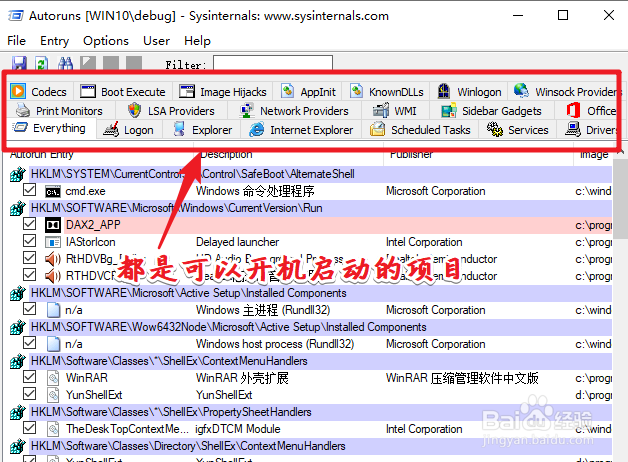This screenshot has width=628, height=462.
Task: Click the DAX2_APP Dolby icon
Action: [53, 225]
